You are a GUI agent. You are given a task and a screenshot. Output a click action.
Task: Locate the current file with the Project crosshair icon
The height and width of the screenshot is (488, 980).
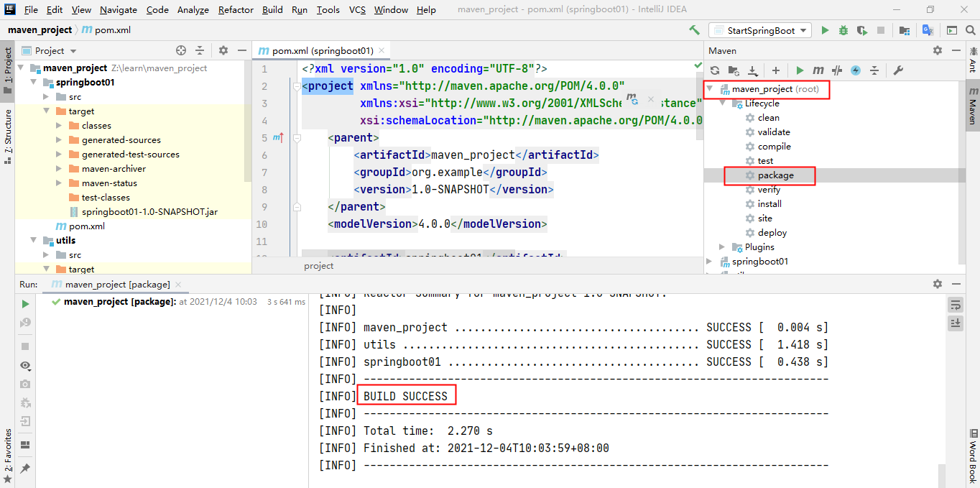tap(181, 50)
